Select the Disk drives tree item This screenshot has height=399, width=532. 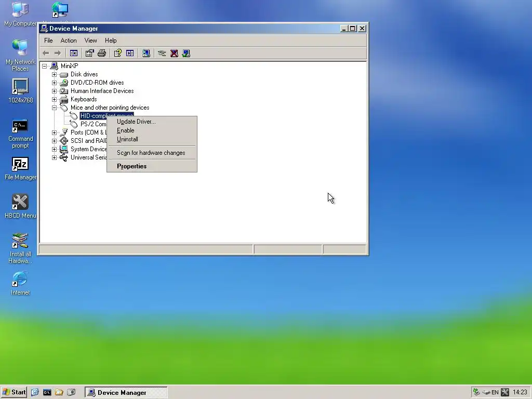(84, 74)
